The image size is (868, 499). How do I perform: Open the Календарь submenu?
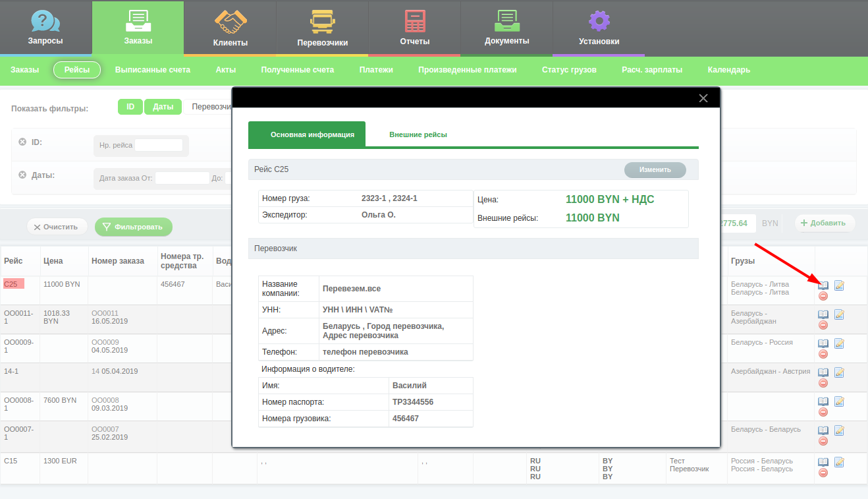click(729, 70)
